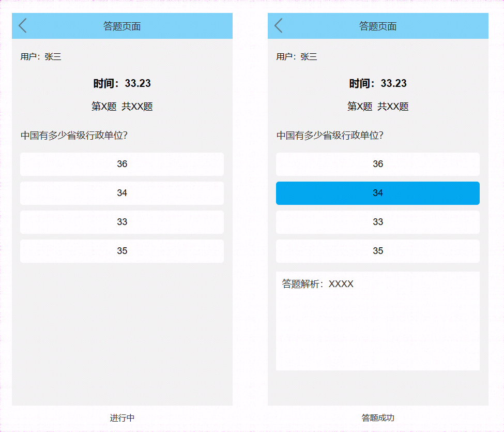Click answer option 35 on the right screen
Viewport: 504px width, 432px height.
pyautogui.click(x=377, y=251)
